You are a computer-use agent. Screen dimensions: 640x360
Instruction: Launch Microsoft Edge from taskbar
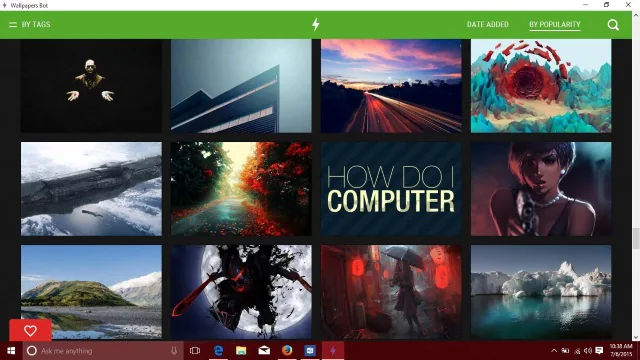218,351
